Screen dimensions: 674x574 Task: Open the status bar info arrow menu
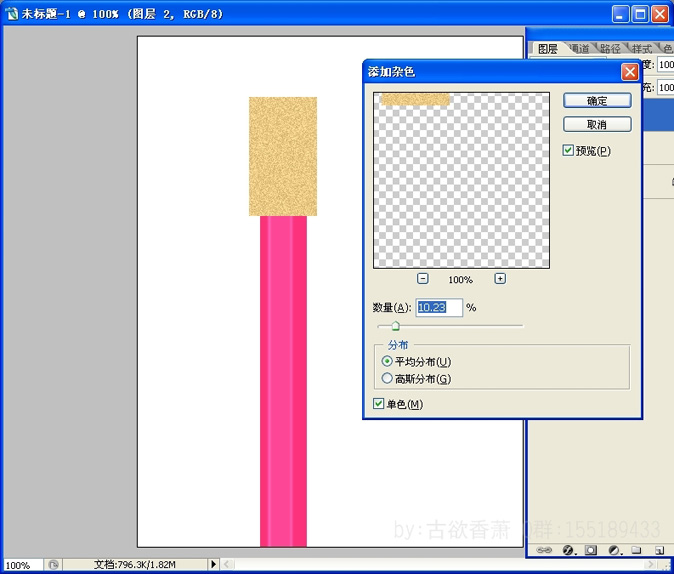214,564
